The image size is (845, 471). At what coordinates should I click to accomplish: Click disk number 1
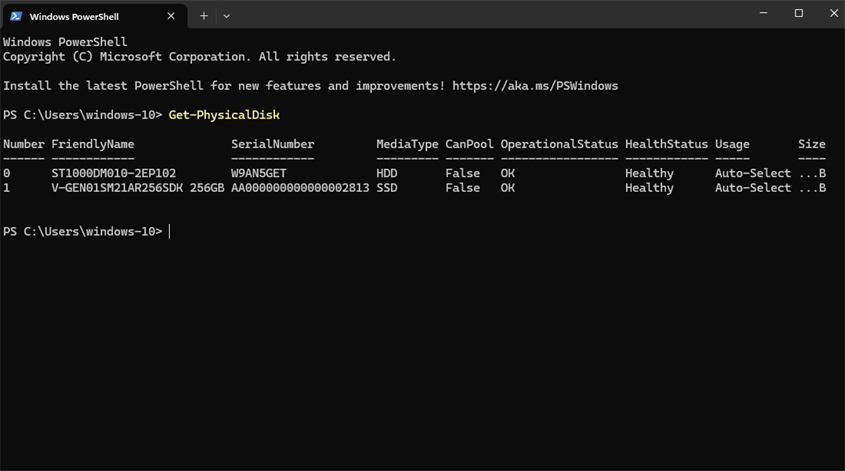click(6, 188)
